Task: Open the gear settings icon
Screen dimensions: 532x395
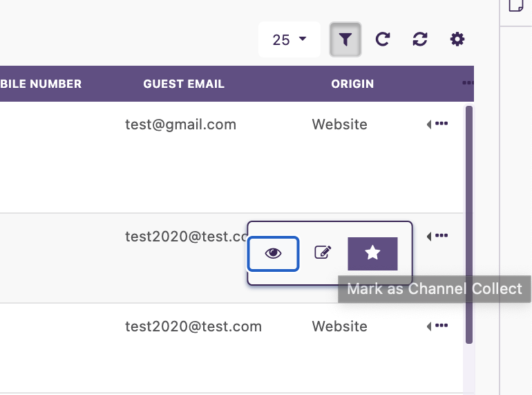Action: click(457, 39)
